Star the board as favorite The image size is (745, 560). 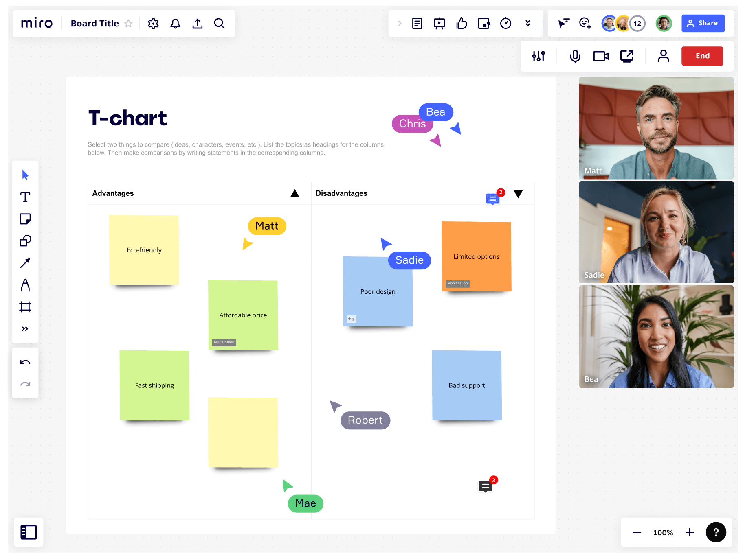tap(128, 24)
